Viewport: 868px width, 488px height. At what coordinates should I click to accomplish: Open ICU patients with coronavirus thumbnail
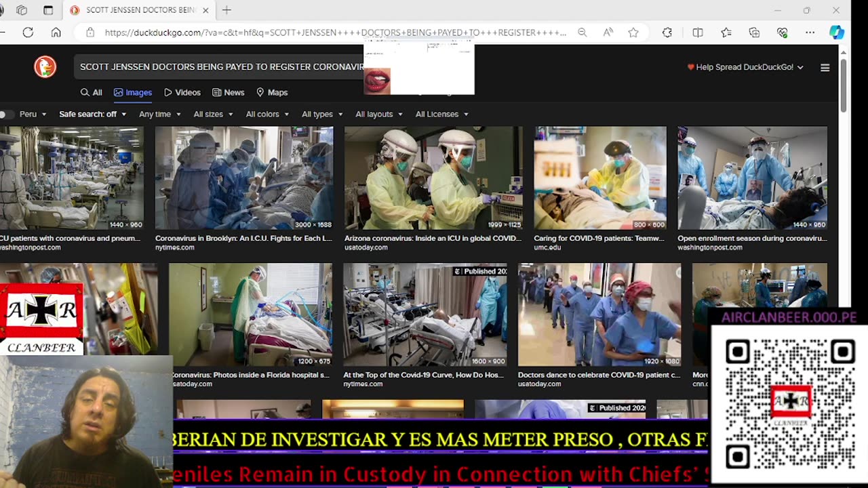pyautogui.click(x=72, y=178)
